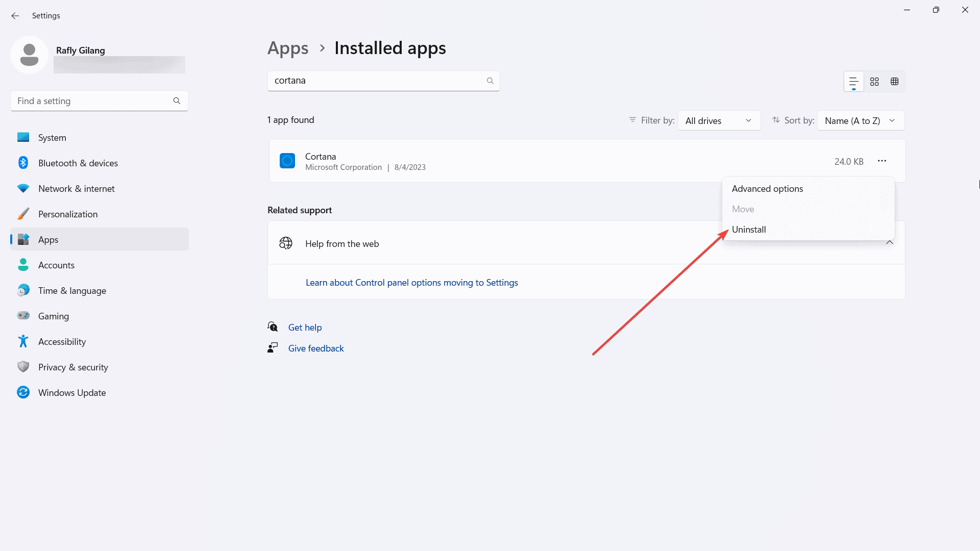Viewport: 980px width, 551px height.
Task: Open Personalization settings
Action: (100, 214)
